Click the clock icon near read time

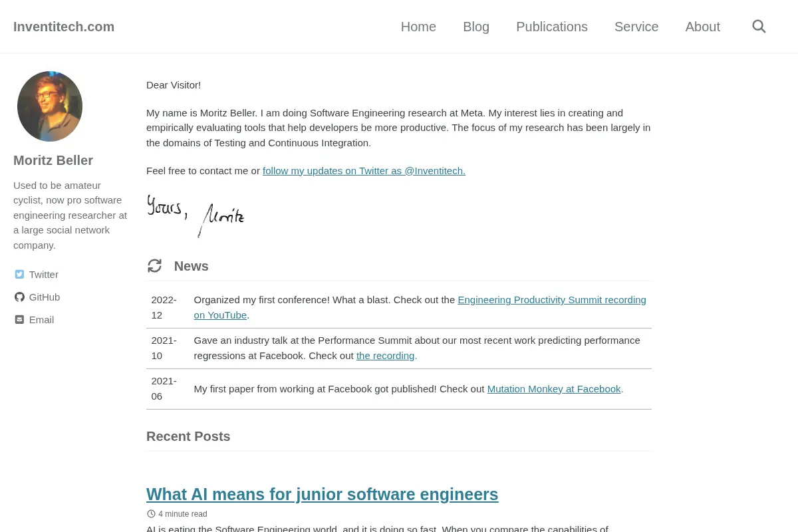click(x=151, y=514)
